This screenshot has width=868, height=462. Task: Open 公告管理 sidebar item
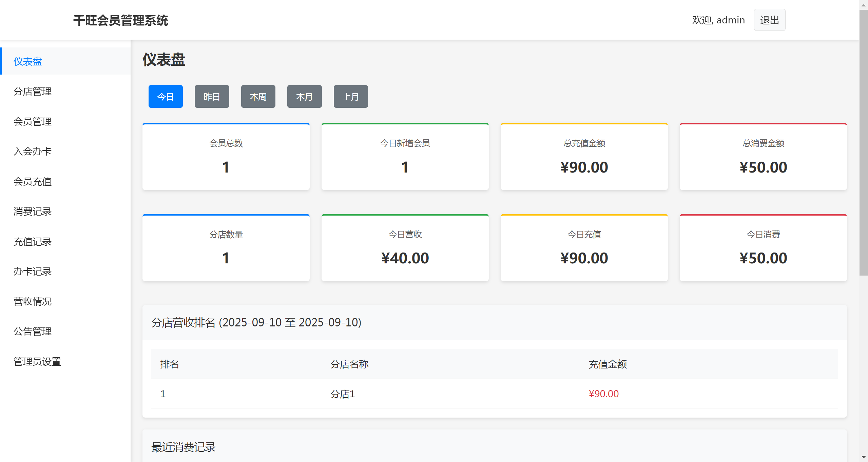click(33, 331)
